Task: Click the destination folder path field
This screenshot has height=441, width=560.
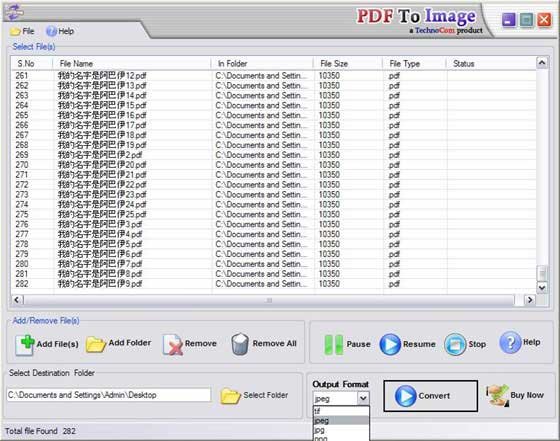Action: coord(109,395)
